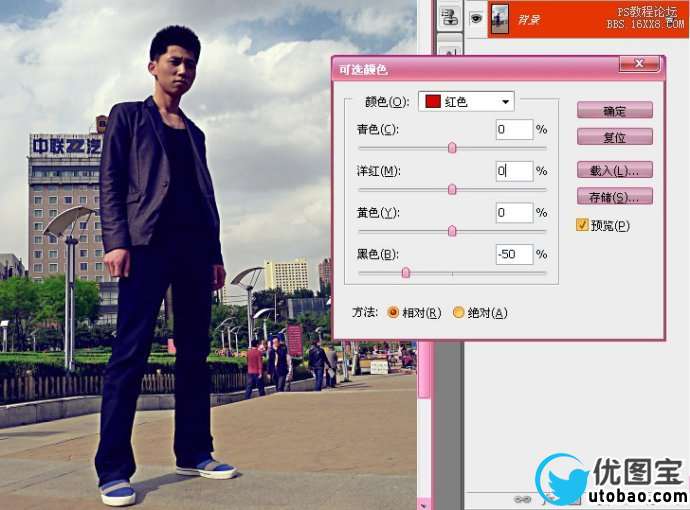This screenshot has width=690, height=510.
Task: Click the 背景 layer thumbnail
Action: (x=499, y=19)
